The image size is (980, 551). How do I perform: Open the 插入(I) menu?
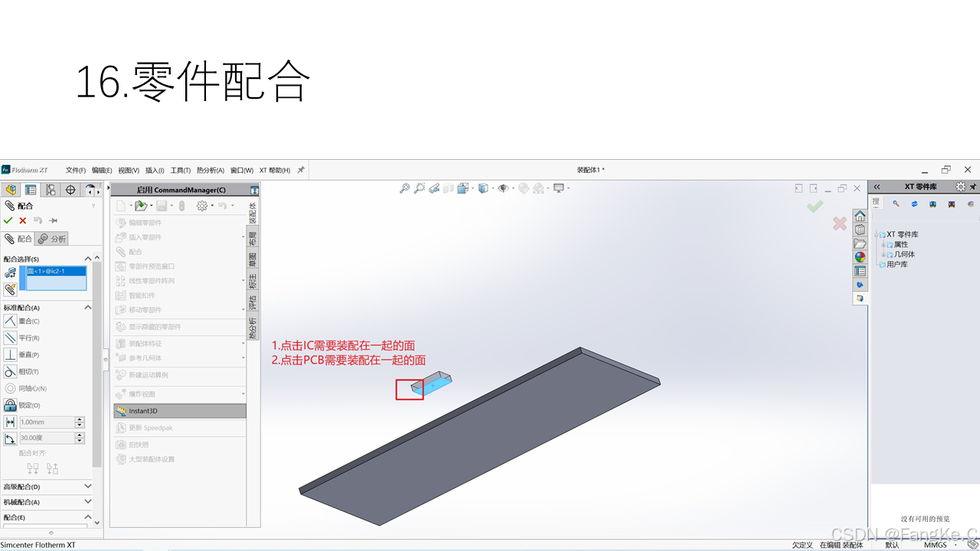click(x=155, y=170)
